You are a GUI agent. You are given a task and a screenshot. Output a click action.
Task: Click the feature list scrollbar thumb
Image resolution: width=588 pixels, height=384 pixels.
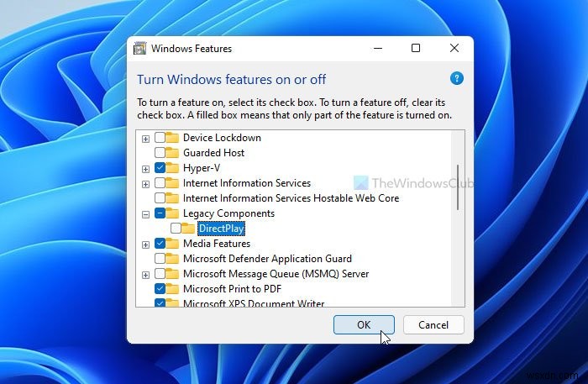458,187
